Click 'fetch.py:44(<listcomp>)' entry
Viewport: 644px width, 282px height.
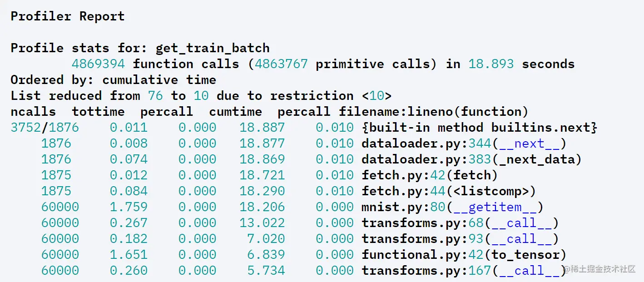449,191
